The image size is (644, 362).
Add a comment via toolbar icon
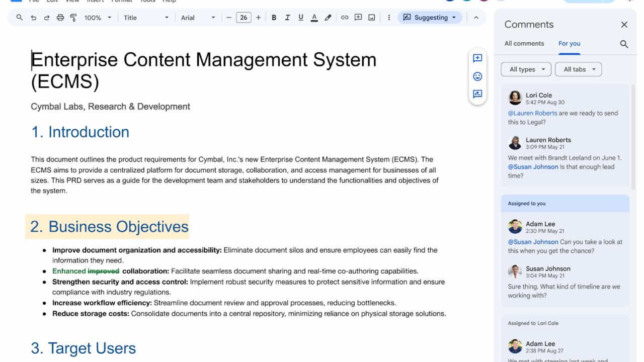click(x=358, y=18)
